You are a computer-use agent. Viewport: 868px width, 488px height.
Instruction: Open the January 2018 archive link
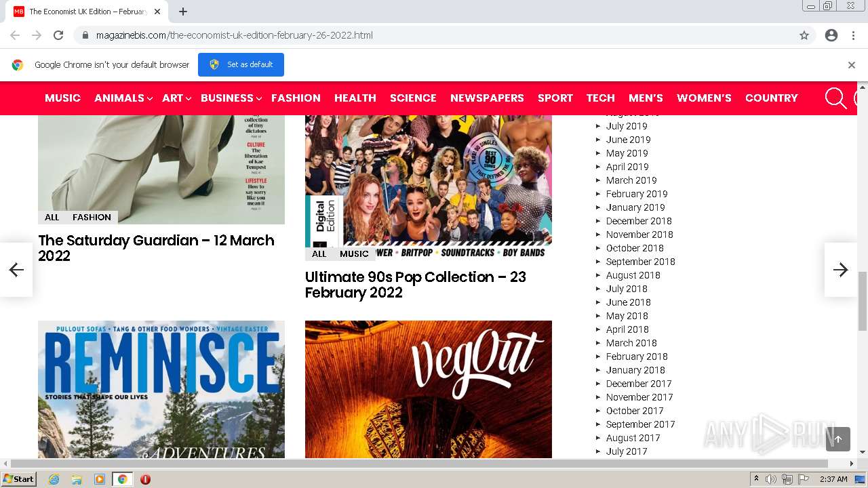pos(635,370)
